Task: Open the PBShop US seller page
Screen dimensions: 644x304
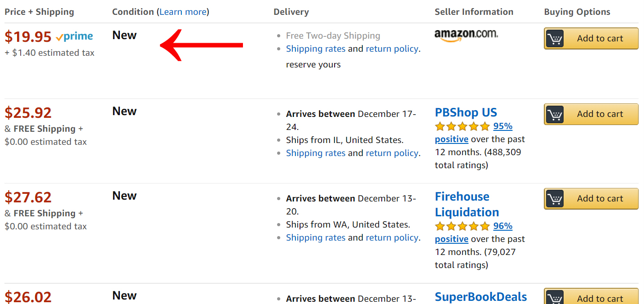Action: tap(466, 112)
